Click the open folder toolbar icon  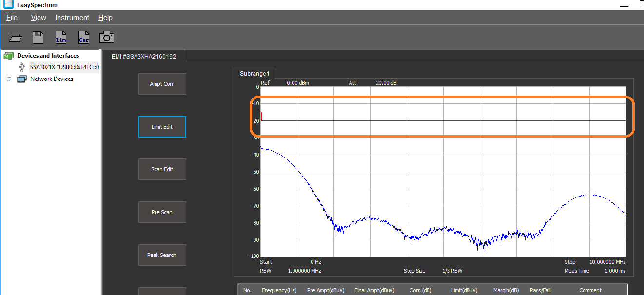(x=16, y=38)
